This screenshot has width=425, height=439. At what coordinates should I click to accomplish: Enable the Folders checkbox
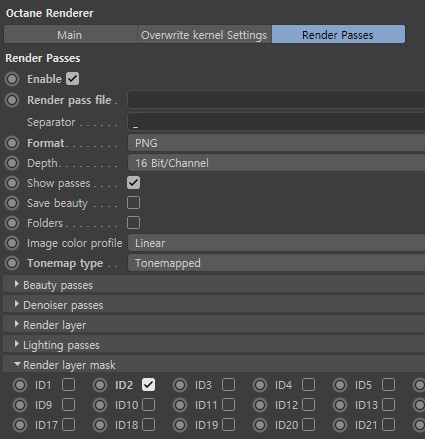(x=133, y=223)
